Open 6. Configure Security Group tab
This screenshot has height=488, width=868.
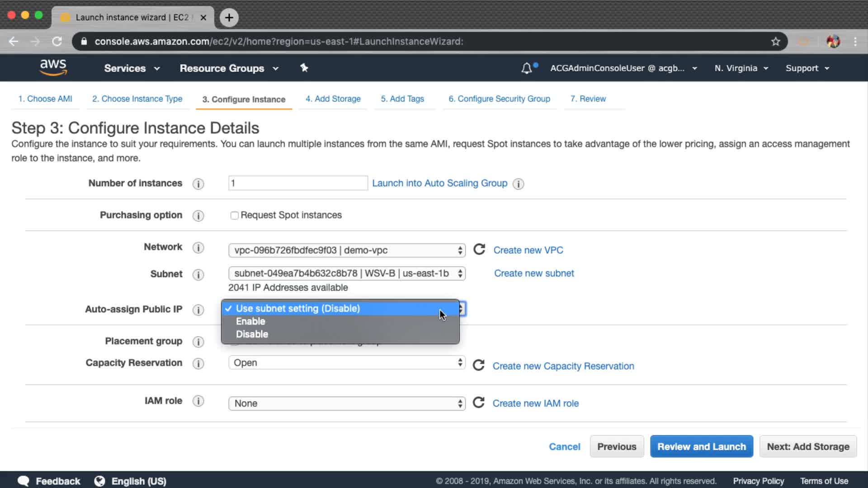coord(499,99)
